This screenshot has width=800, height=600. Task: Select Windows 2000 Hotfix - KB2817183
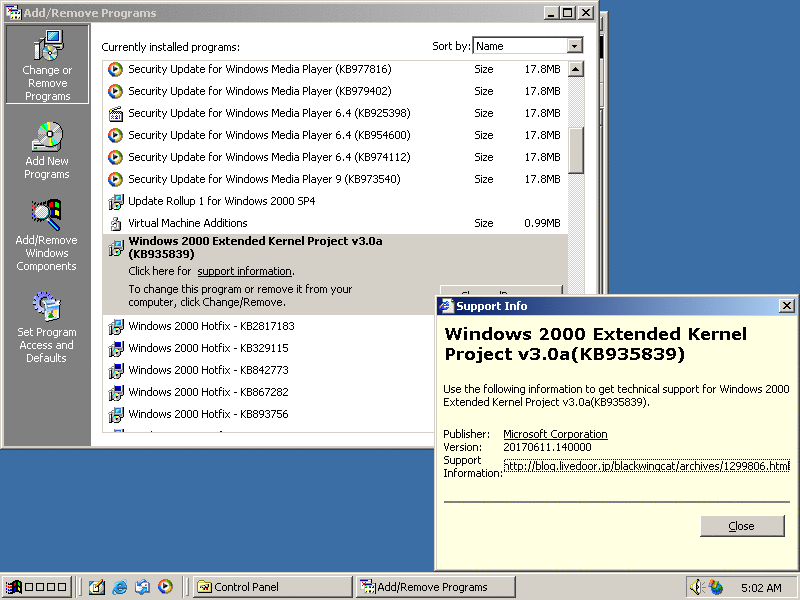click(x=269, y=326)
